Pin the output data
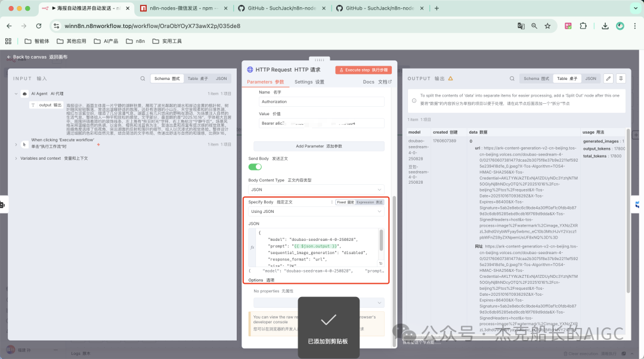The height and width of the screenshot is (359, 644). 621,79
